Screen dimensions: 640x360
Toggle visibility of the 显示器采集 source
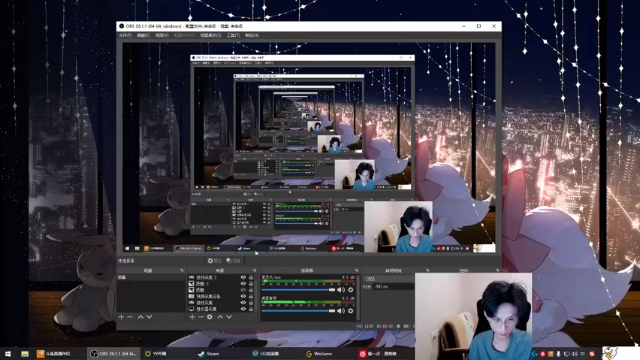click(x=244, y=309)
